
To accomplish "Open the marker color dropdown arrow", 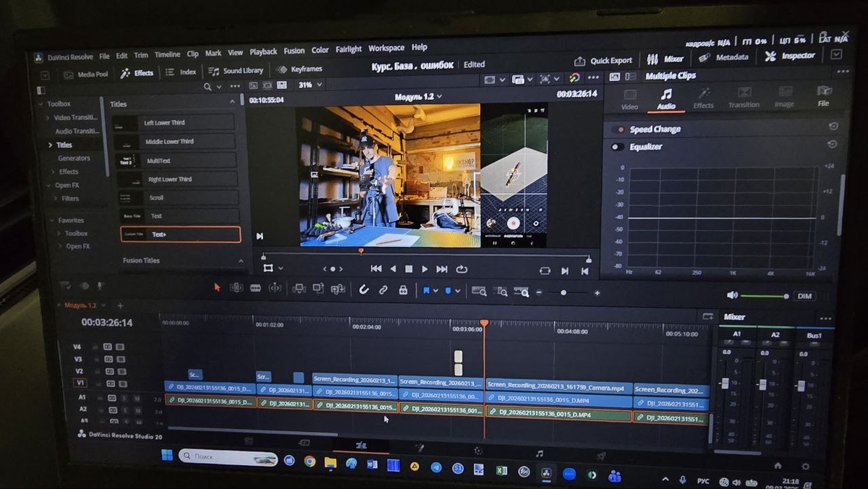I will (457, 291).
